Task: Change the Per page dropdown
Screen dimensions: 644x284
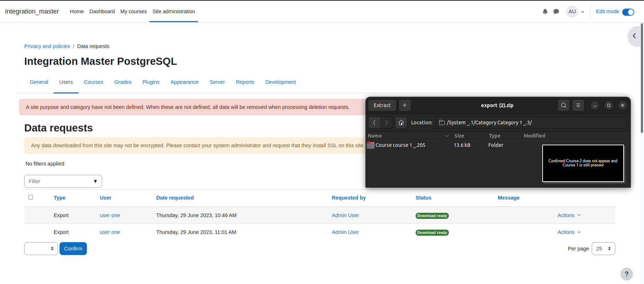Action: [603, 248]
